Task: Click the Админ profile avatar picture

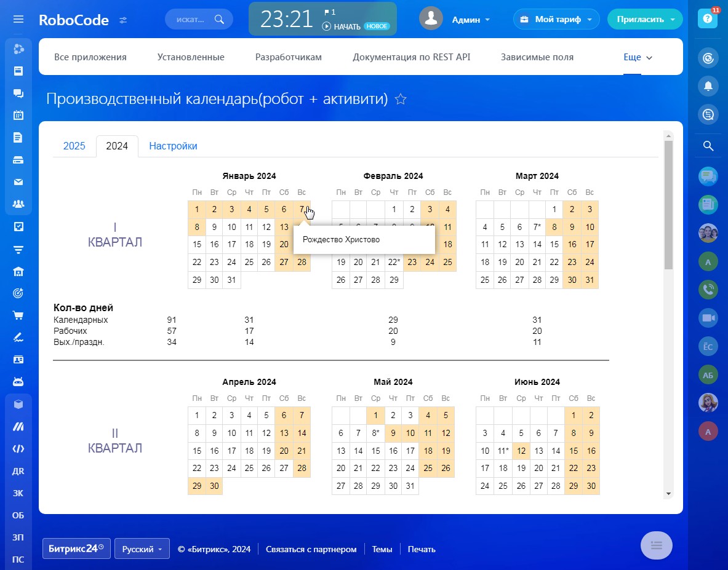Action: point(431,18)
